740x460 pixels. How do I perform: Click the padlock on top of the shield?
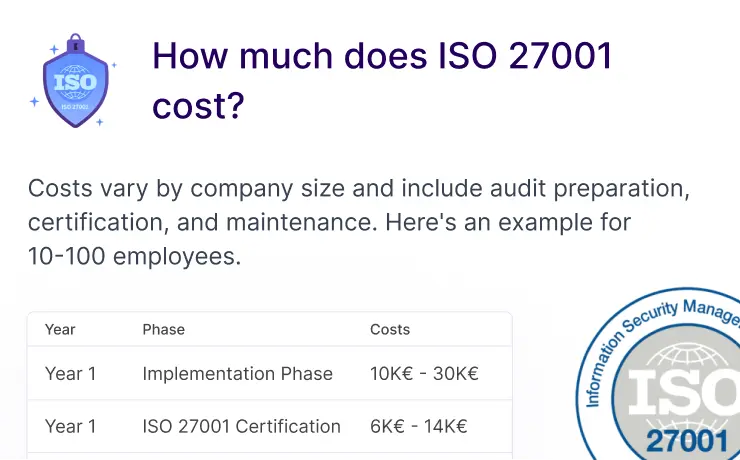point(74,45)
